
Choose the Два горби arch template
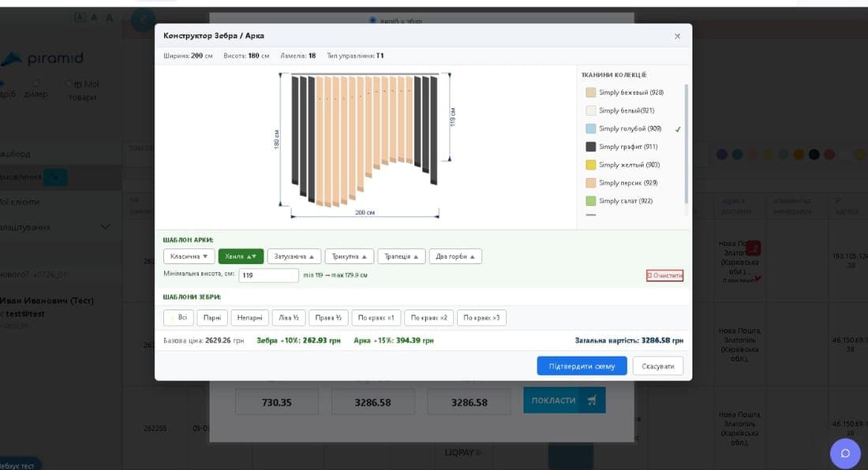(x=455, y=256)
